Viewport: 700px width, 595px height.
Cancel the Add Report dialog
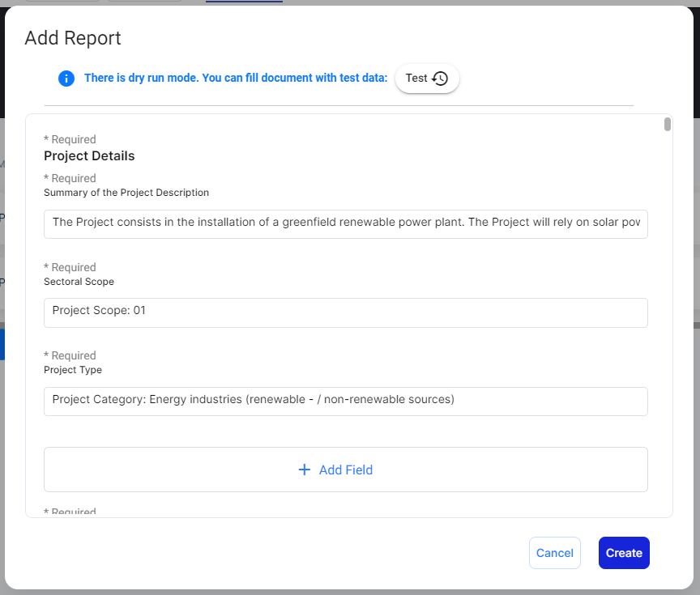[x=555, y=553]
